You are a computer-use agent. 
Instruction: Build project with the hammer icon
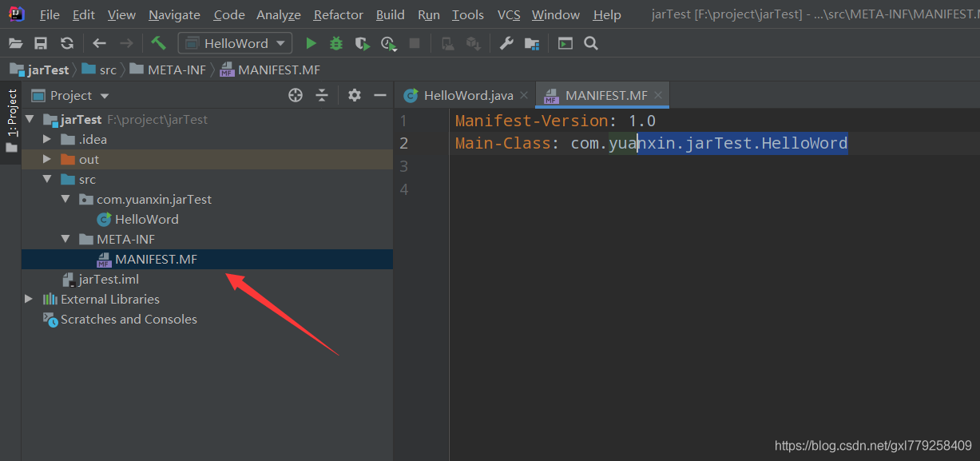pyautogui.click(x=159, y=44)
